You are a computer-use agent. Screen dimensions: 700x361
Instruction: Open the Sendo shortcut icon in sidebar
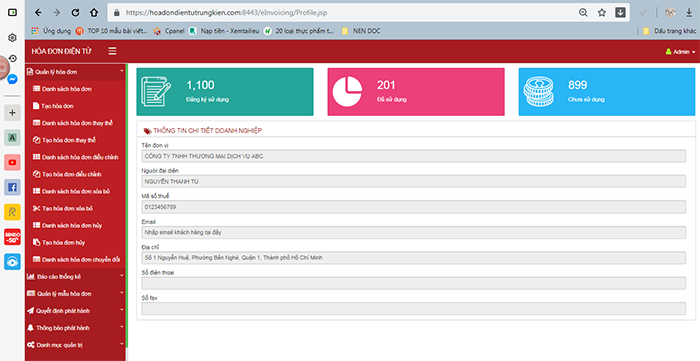pyautogui.click(x=12, y=237)
